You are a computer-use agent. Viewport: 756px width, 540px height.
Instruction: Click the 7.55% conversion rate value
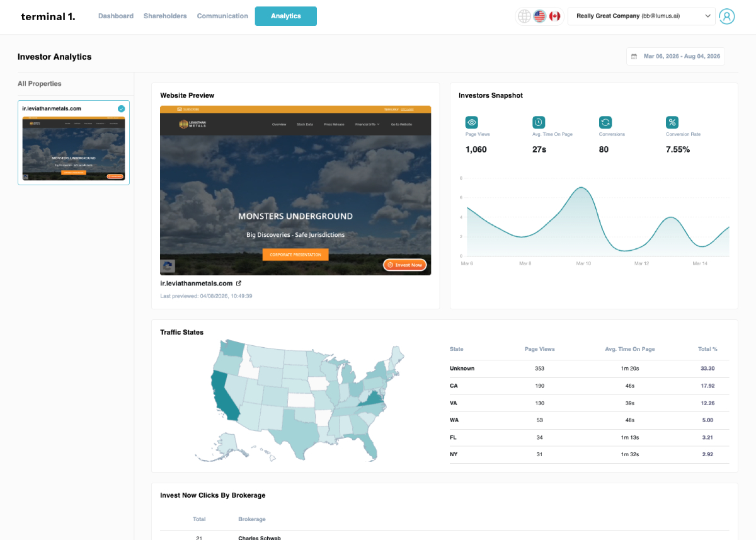tap(678, 150)
